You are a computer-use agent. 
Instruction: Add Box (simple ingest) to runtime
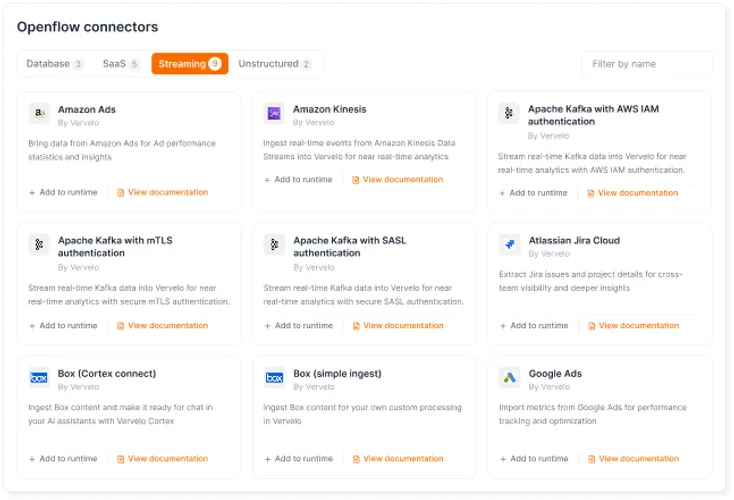click(x=299, y=459)
